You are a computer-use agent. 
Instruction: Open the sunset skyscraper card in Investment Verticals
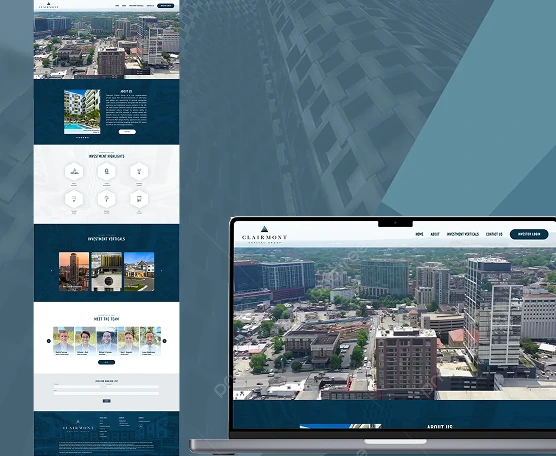pos(74,272)
